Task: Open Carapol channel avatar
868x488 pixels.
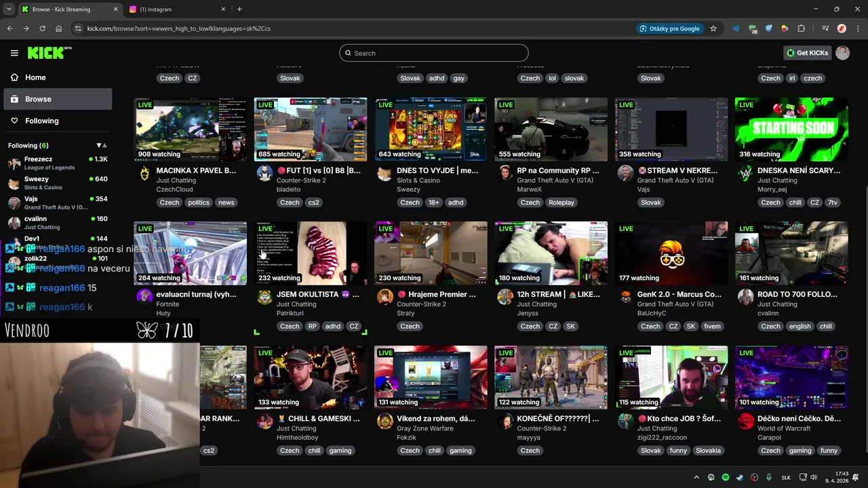Action: pyautogui.click(x=746, y=422)
